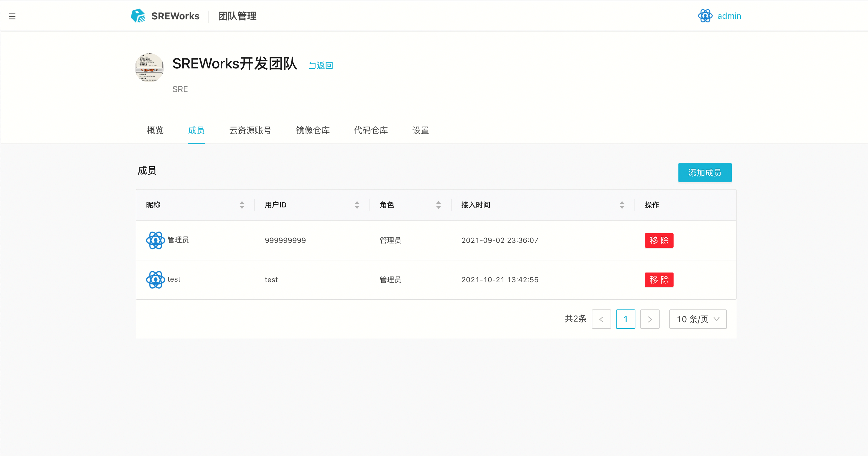Click the admin user avatar icon

[x=705, y=16]
